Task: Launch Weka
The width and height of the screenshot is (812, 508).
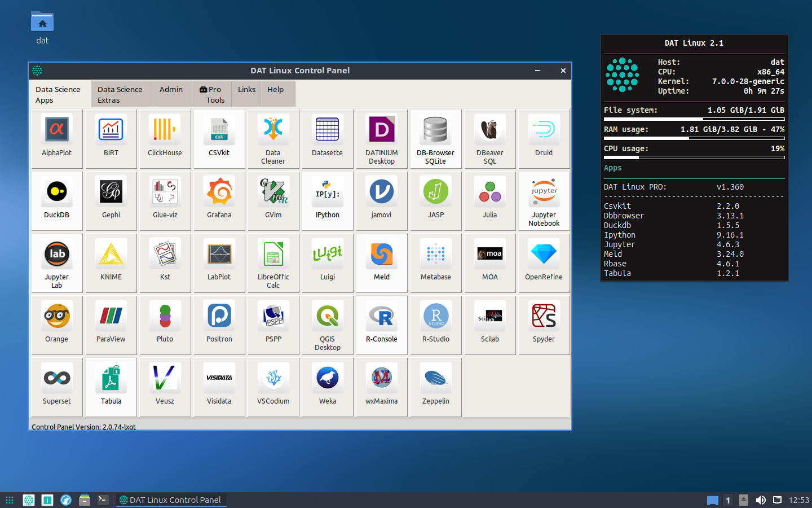Action: point(328,387)
